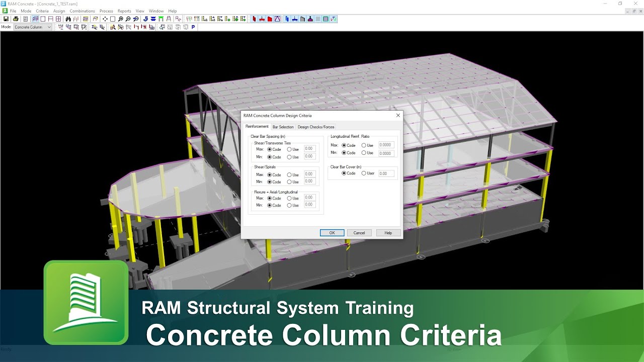The height and width of the screenshot is (362, 644).
Task: Click the four-pane grid view icon
Action: tap(58, 19)
